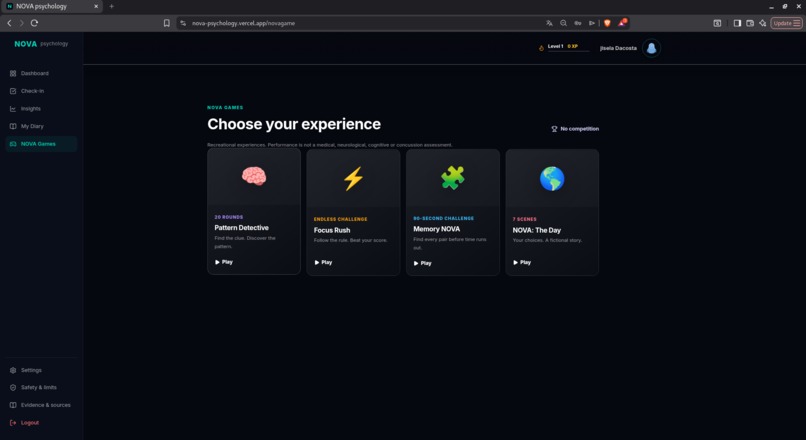
Task: Open the Brave Wallet icon
Action: [x=750, y=23]
